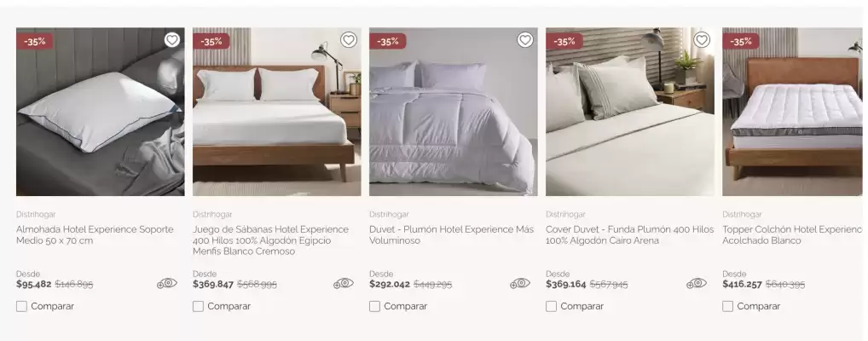The image size is (868, 341).
Task: Open Duvet - Plumón Más Voluminoso link
Action: (452, 234)
